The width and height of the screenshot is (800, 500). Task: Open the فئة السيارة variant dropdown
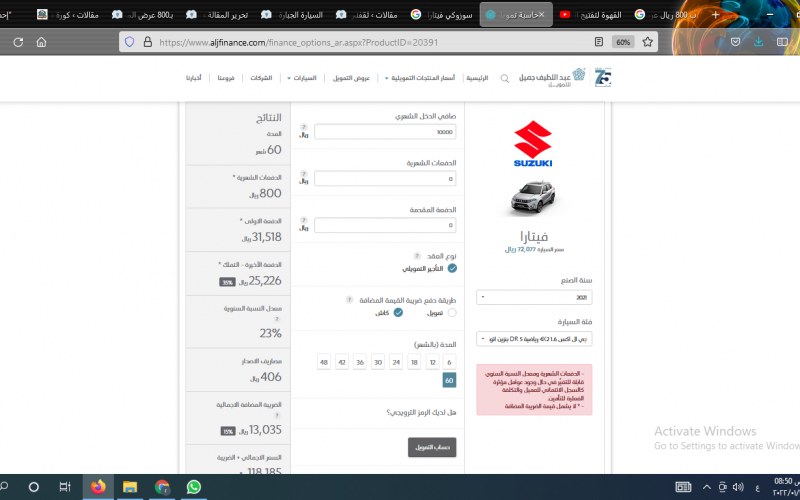tap(534, 339)
